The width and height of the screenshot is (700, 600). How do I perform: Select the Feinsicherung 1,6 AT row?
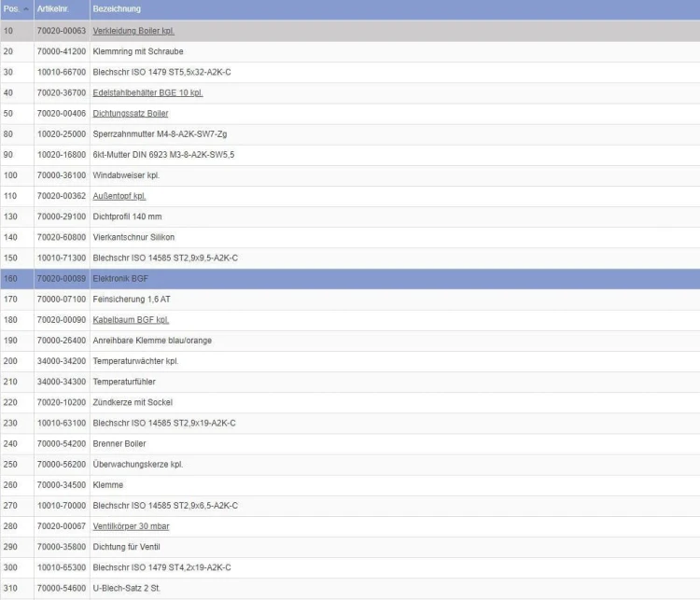[350, 300]
